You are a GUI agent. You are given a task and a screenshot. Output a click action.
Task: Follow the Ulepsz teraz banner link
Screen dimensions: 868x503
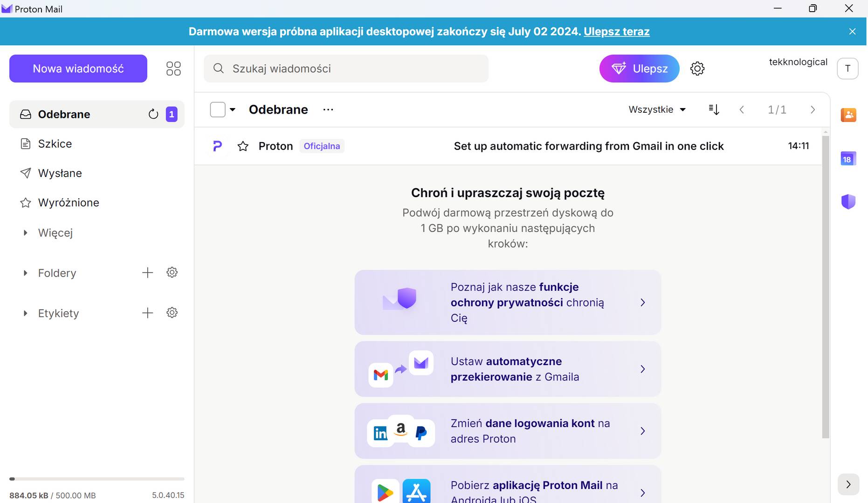616,31
